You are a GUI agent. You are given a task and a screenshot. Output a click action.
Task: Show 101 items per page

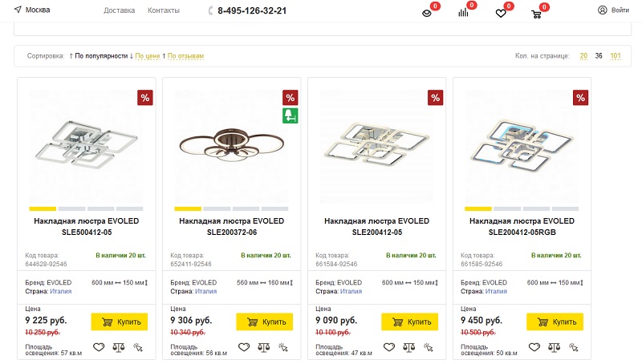pos(615,56)
